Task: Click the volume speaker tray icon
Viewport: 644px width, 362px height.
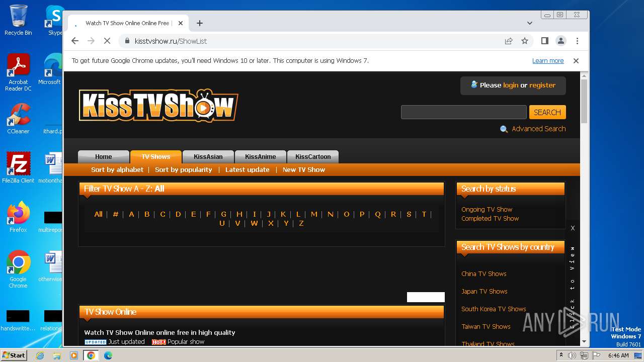Action: (x=572, y=355)
